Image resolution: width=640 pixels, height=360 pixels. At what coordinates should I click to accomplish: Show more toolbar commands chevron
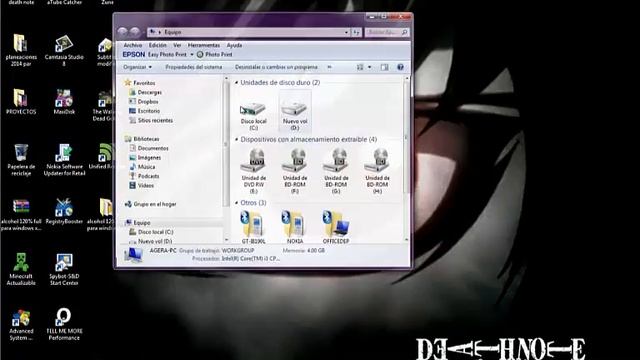(x=329, y=67)
